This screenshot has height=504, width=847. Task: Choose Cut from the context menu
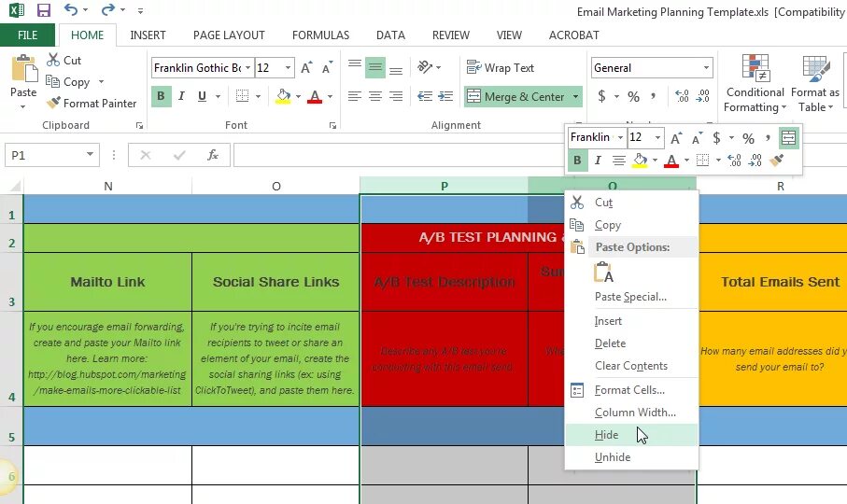coord(631,203)
